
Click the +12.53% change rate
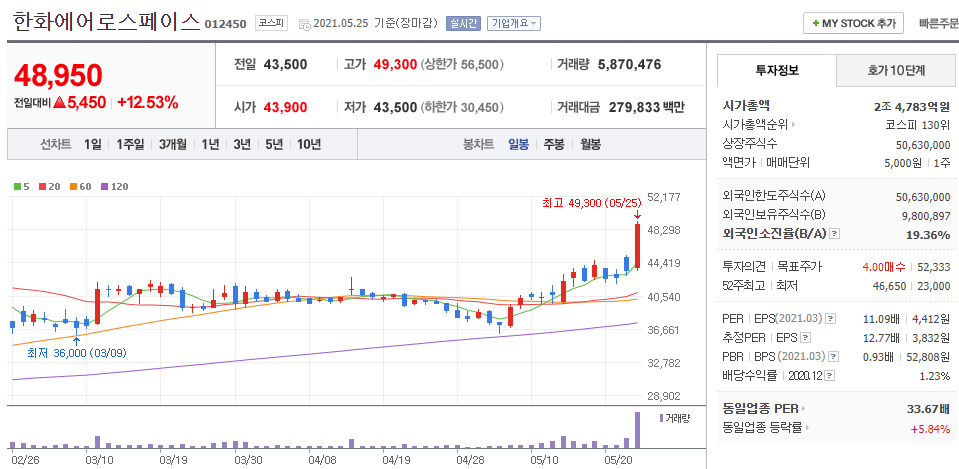coord(147,102)
